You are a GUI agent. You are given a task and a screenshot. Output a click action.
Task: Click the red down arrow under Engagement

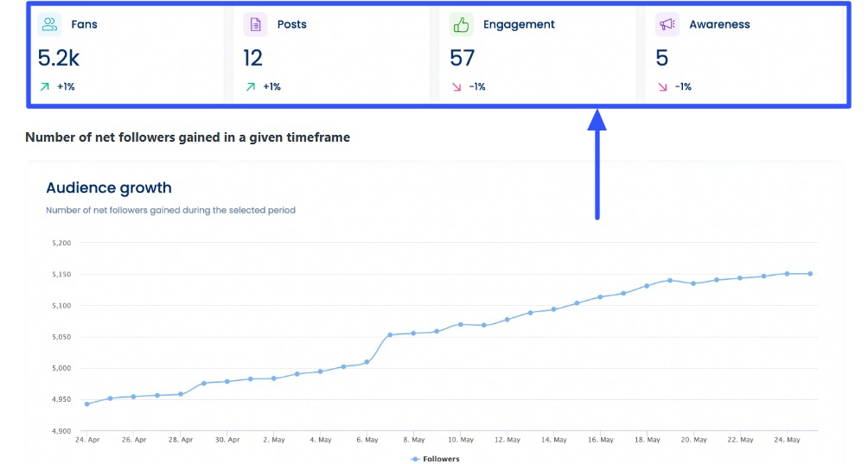click(x=456, y=86)
